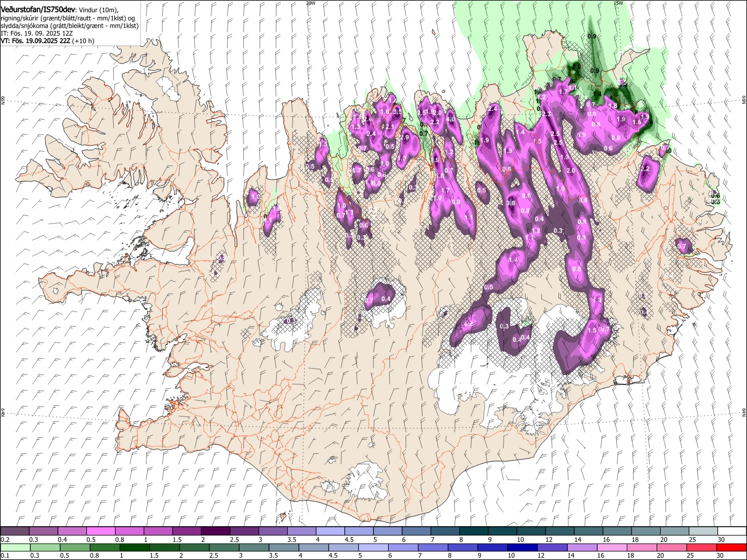
Task: Select the red 25 swatch in bottom legend row
Action: pos(701,547)
